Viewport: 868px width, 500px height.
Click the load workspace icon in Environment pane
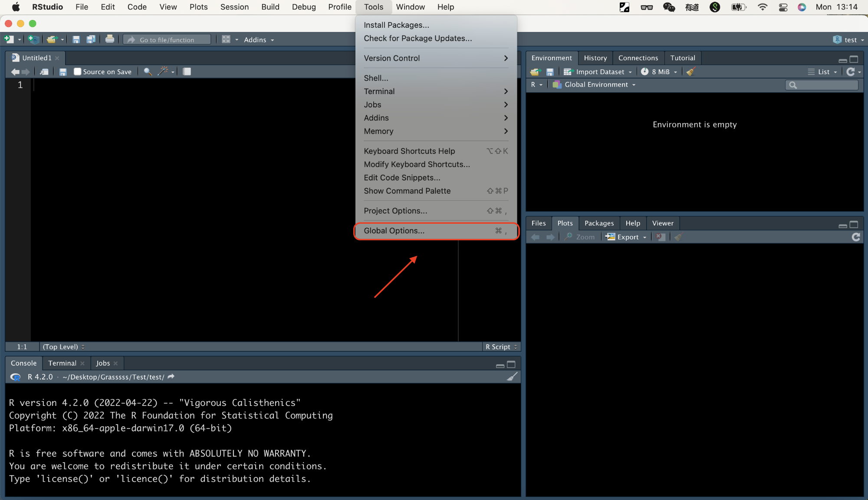tap(536, 72)
